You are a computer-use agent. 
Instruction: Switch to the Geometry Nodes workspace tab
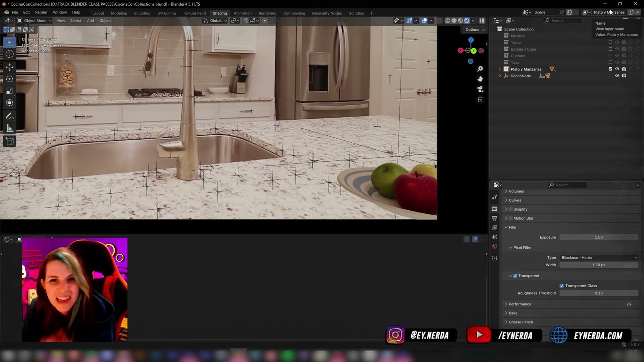coord(327,13)
